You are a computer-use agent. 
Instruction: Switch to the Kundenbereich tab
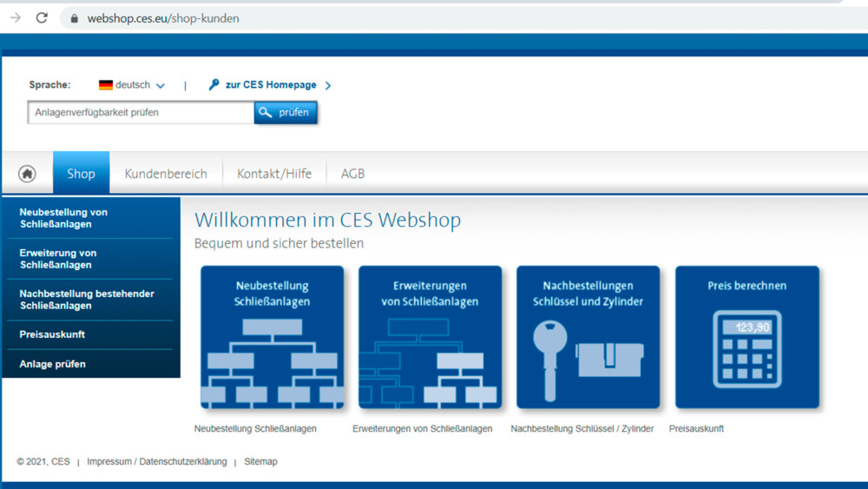tap(166, 174)
